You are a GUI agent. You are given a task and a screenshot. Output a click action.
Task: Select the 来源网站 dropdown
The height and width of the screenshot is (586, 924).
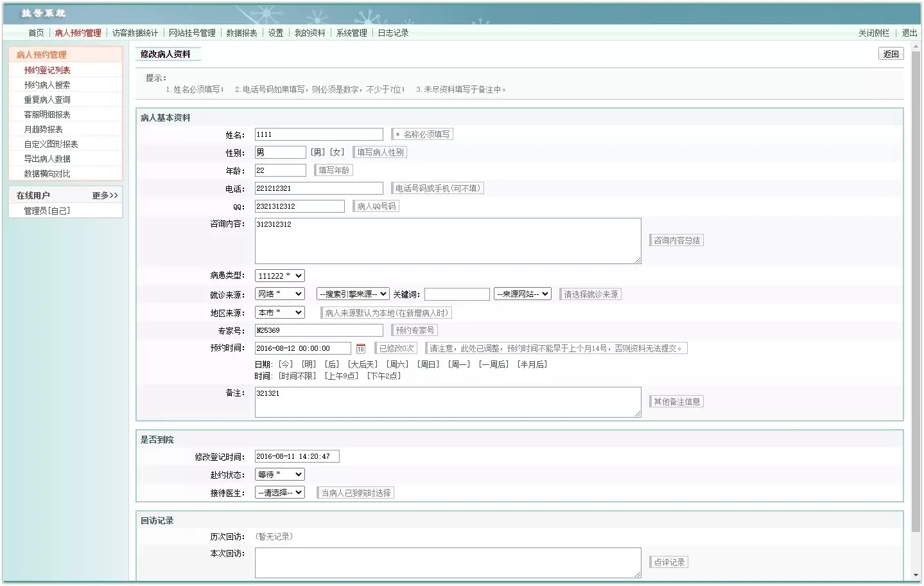coord(522,294)
